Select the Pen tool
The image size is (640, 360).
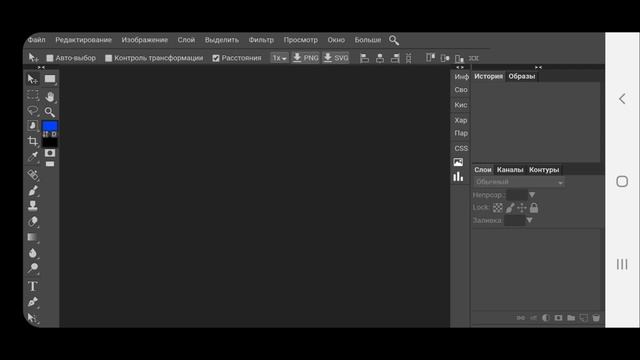[x=33, y=302]
